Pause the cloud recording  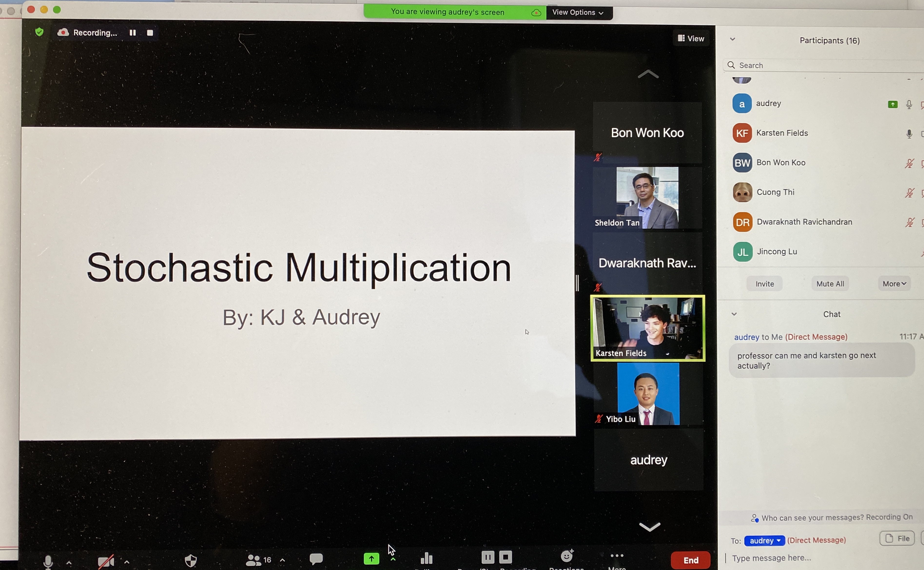tap(133, 33)
